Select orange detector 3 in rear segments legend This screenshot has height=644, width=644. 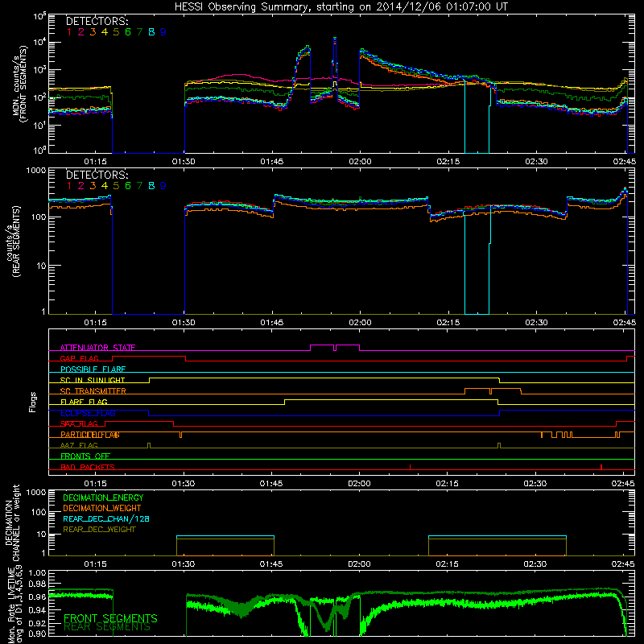point(93,186)
